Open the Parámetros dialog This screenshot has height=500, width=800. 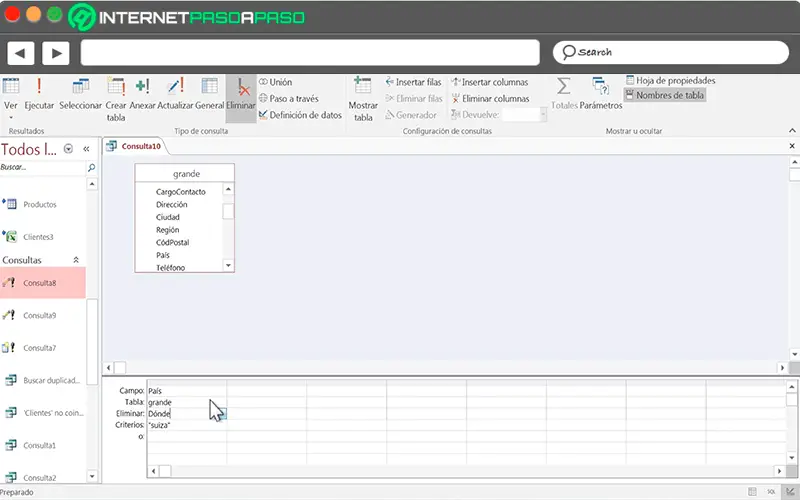pos(601,95)
